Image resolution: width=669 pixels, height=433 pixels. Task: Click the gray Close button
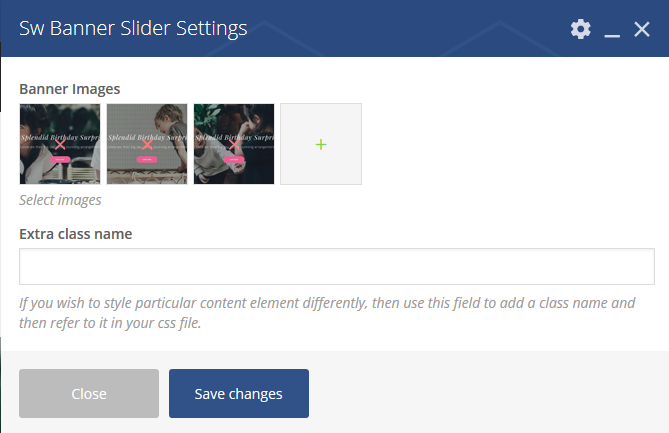click(x=89, y=393)
